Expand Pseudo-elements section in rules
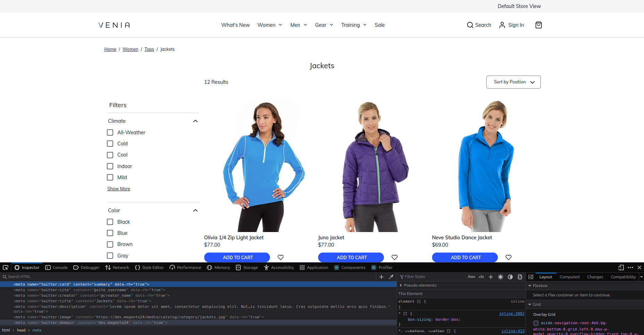 (x=401, y=285)
